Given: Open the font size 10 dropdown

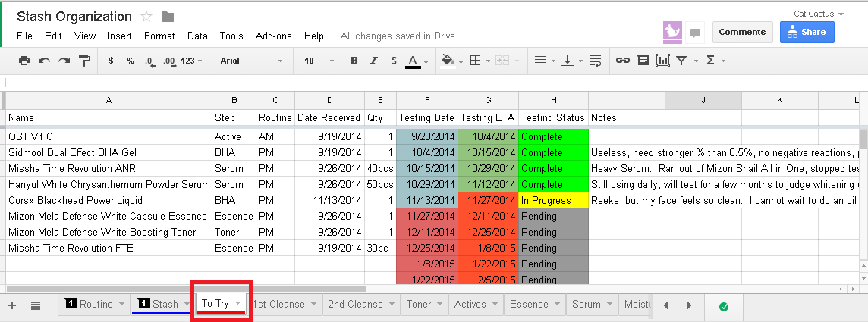Looking at the screenshot, I should [319, 61].
